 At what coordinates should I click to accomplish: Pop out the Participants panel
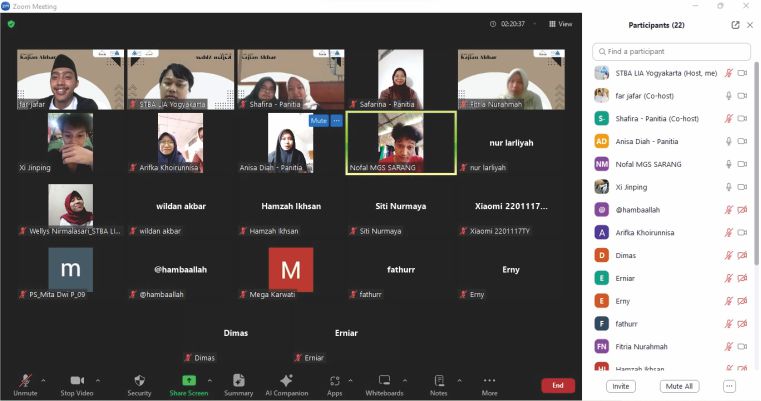(x=736, y=25)
